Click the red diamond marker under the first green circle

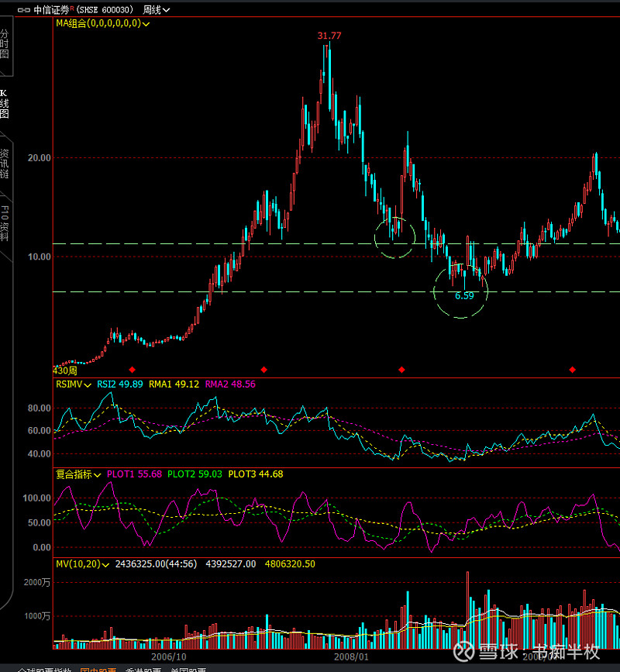[401, 370]
